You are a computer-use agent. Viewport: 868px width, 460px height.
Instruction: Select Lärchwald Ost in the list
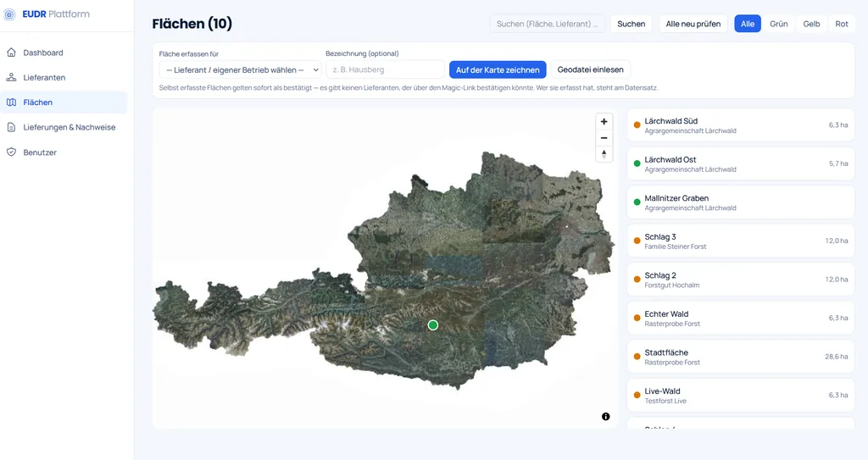click(x=741, y=163)
